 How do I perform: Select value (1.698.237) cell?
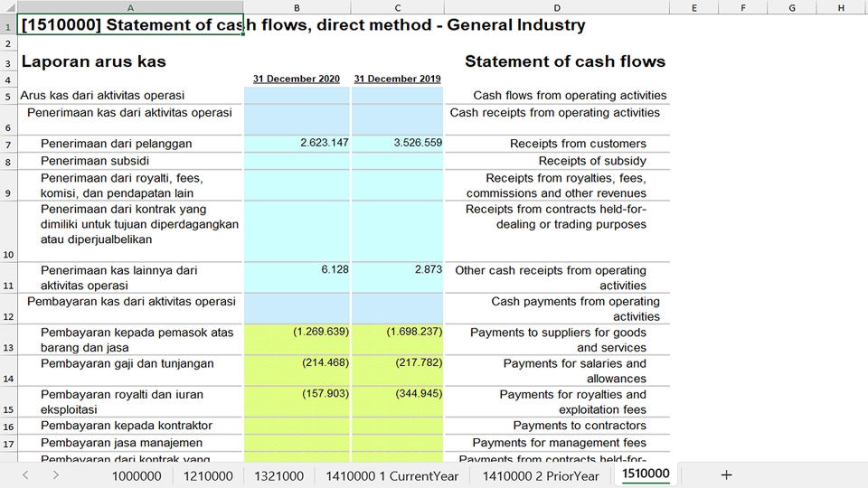click(398, 340)
